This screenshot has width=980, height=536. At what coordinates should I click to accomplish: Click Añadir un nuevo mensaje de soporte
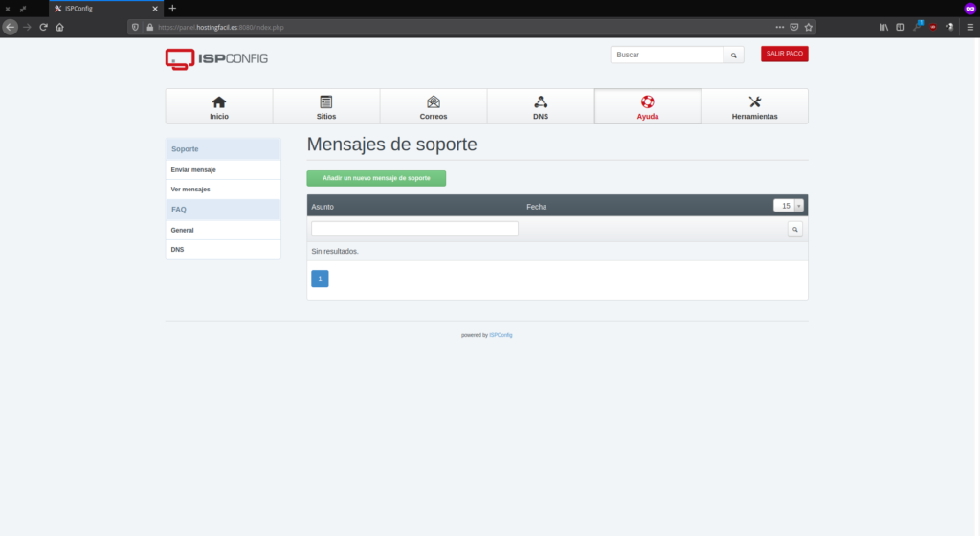point(376,178)
